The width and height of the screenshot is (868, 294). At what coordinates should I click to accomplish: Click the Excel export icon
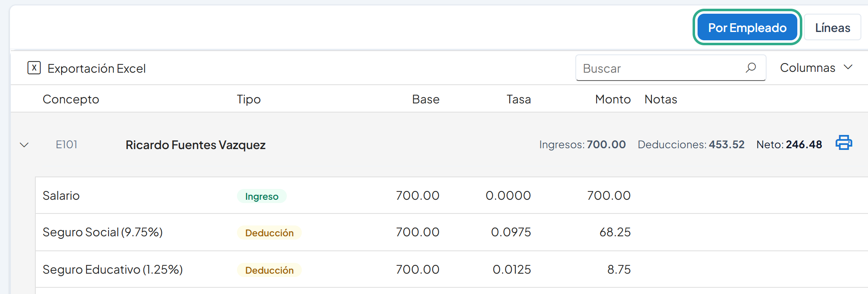(x=34, y=68)
